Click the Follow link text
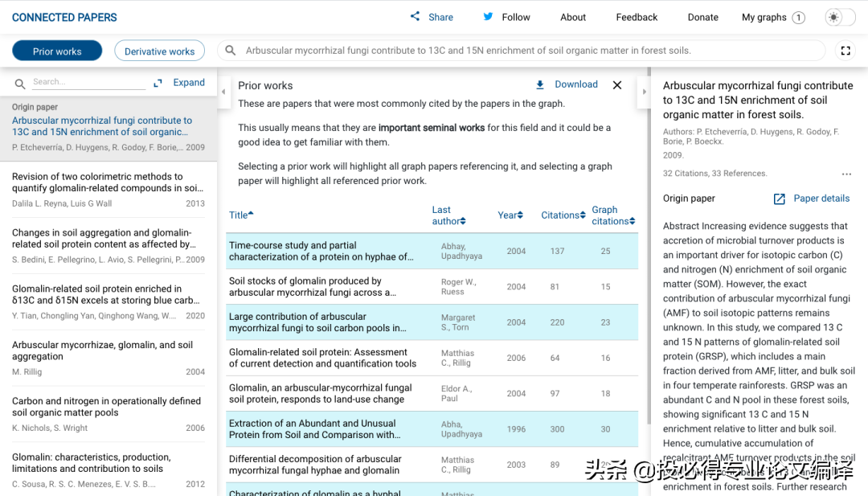This screenshot has height=496, width=868. pyautogui.click(x=516, y=17)
